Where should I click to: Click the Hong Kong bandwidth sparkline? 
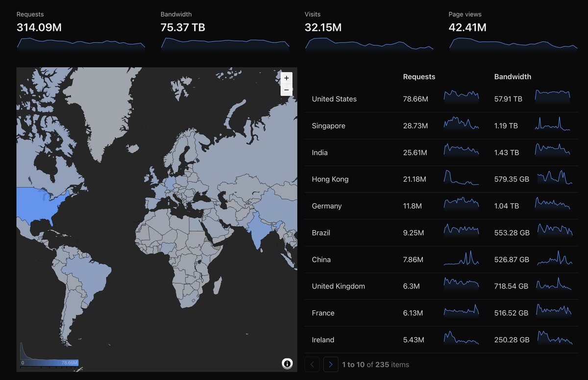coord(554,176)
